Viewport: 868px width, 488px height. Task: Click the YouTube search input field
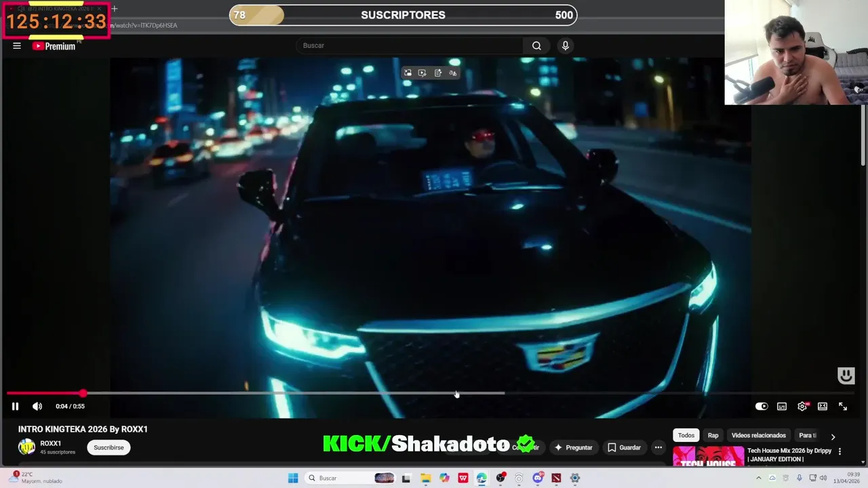[409, 45]
